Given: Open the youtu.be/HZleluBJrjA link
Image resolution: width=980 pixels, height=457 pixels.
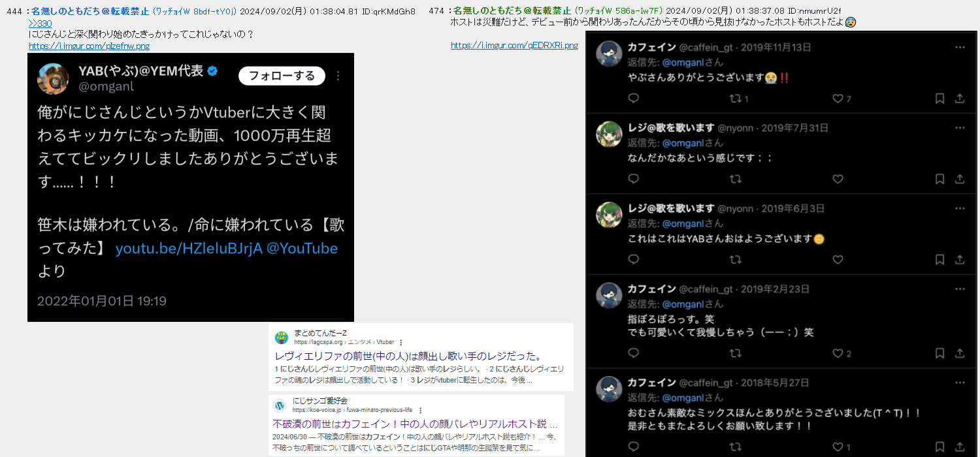Looking at the screenshot, I should (x=188, y=248).
